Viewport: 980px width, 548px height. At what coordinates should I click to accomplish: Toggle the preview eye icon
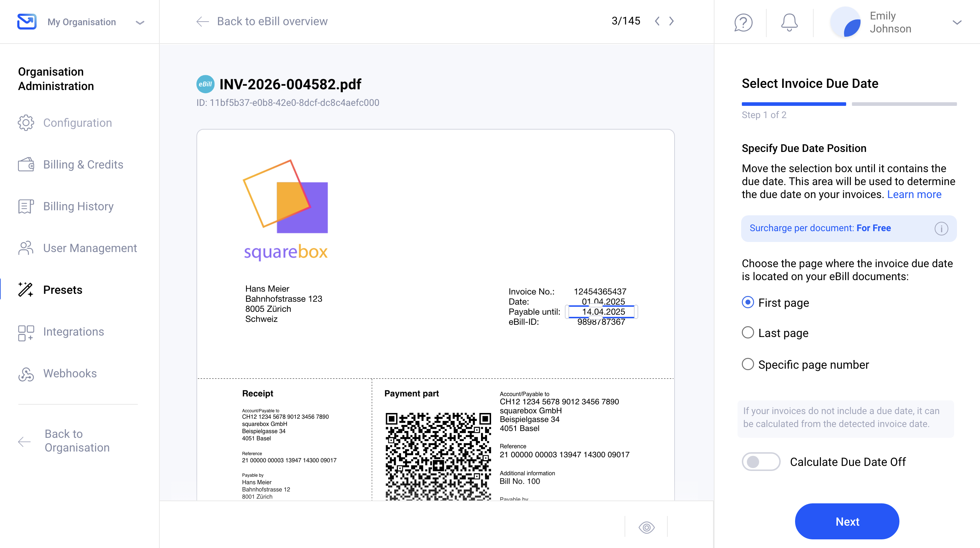tap(646, 527)
